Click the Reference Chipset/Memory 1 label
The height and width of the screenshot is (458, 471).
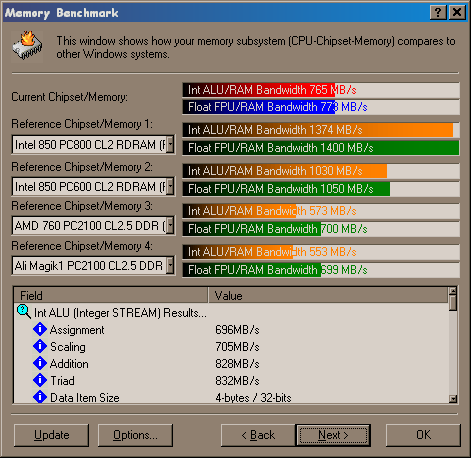82,124
